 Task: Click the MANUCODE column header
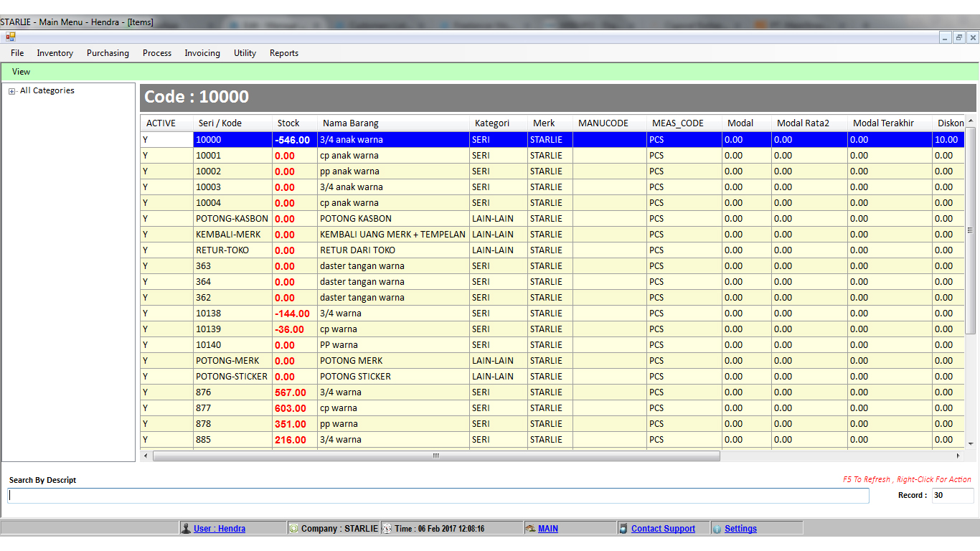[610, 123]
